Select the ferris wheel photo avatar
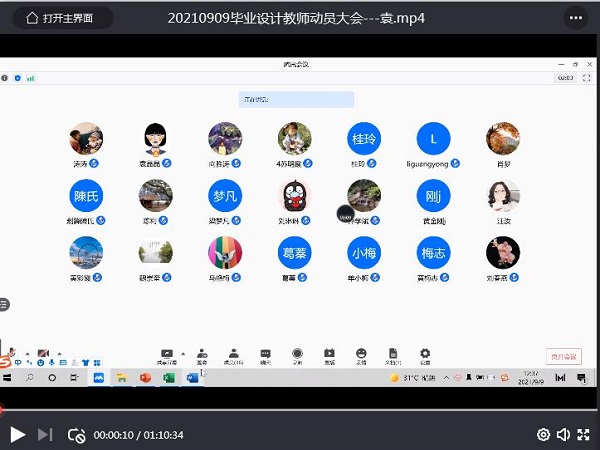The width and height of the screenshot is (600, 450). [x=86, y=253]
